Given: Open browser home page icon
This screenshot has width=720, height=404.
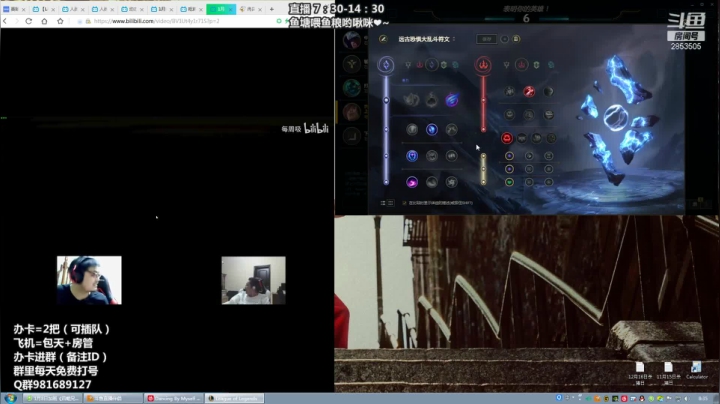Looking at the screenshot, I should point(44,21).
